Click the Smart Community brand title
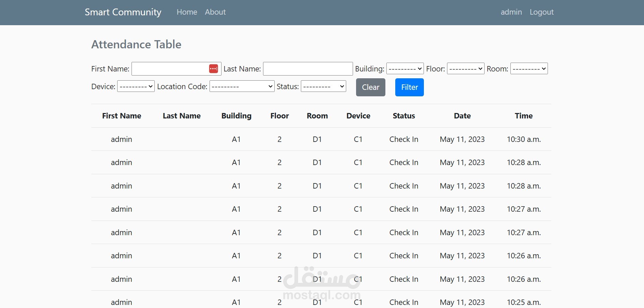This screenshot has width=644, height=308. [123, 12]
